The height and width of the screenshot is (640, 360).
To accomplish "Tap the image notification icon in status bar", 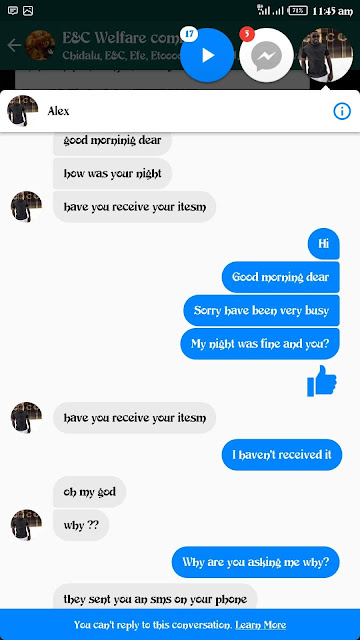I will coord(28,11).
